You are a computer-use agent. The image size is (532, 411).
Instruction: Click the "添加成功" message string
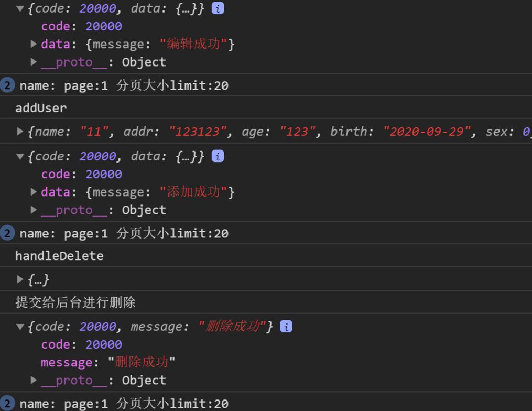point(193,192)
